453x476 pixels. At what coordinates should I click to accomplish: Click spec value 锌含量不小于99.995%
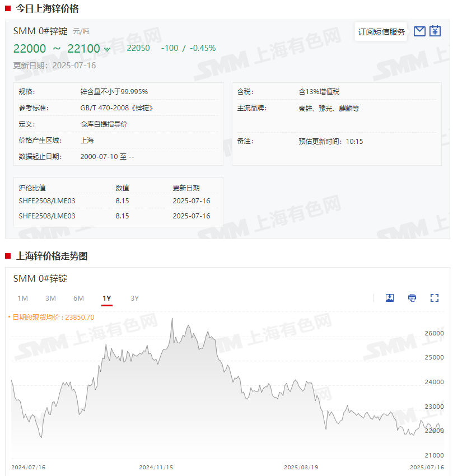pos(114,92)
